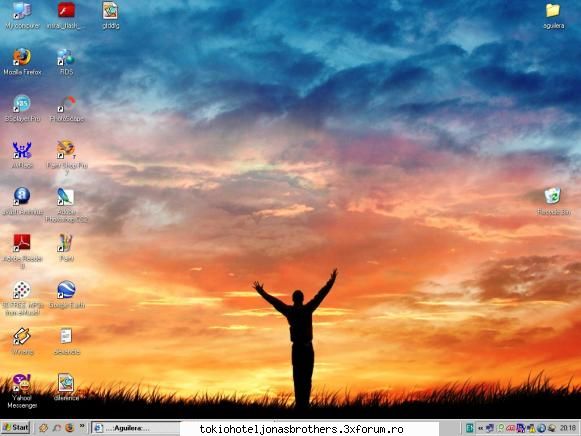This screenshot has height=436, width=581.
Task: Select the free MP3s film-reel shortcut
Action: 22,298
